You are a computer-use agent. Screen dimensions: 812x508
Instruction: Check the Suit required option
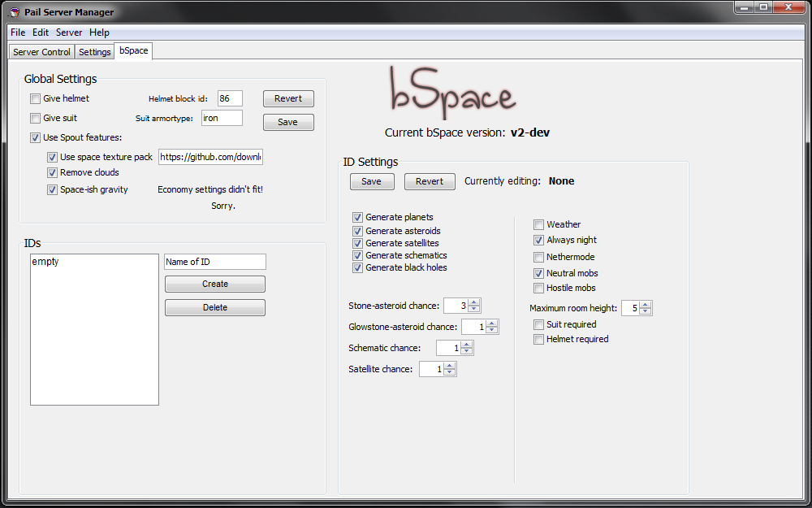point(538,324)
